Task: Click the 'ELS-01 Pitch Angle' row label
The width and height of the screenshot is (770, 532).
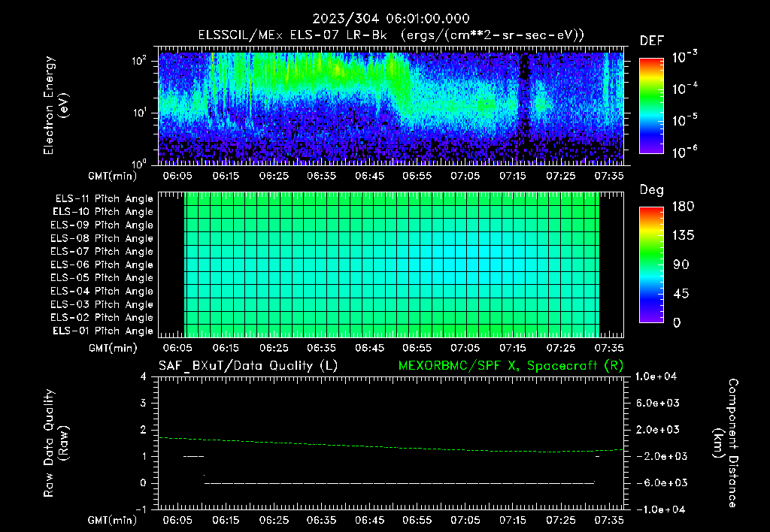Action: [x=103, y=331]
